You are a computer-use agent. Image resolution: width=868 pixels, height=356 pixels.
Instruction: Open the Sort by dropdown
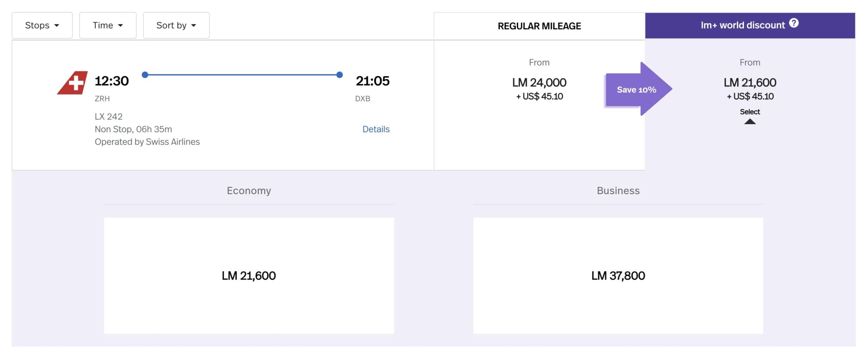tap(176, 25)
